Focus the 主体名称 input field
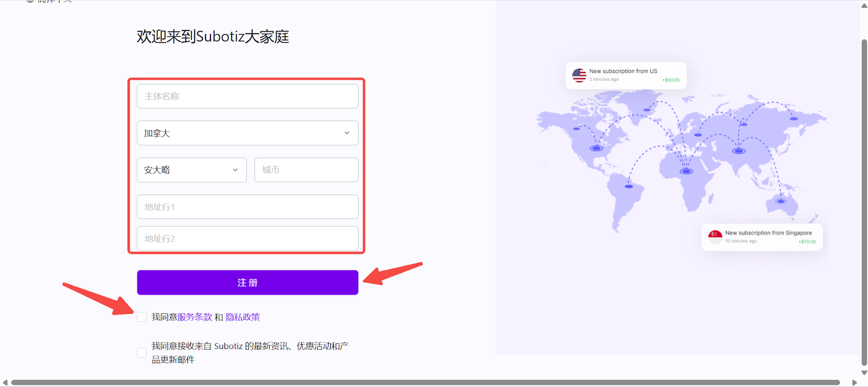The image size is (868, 387). 247,96
